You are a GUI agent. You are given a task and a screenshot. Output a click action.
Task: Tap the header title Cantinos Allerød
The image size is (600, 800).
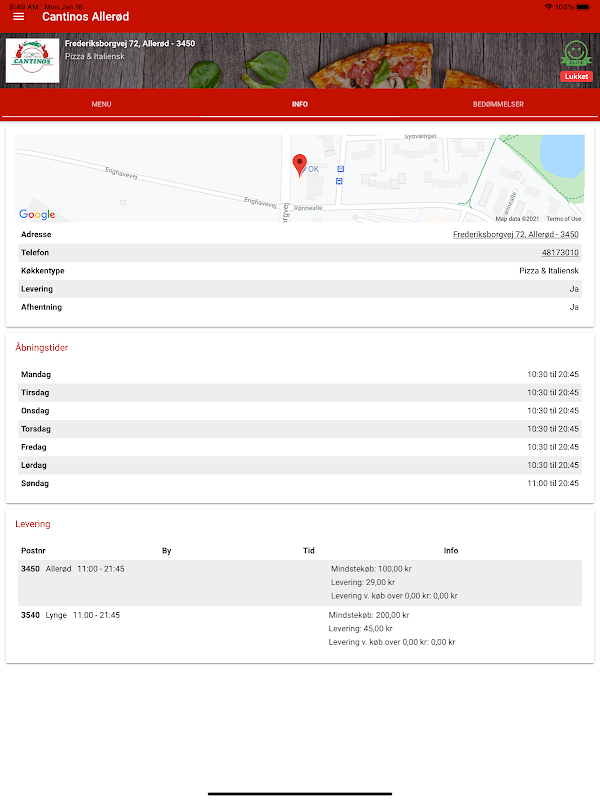tap(85, 17)
